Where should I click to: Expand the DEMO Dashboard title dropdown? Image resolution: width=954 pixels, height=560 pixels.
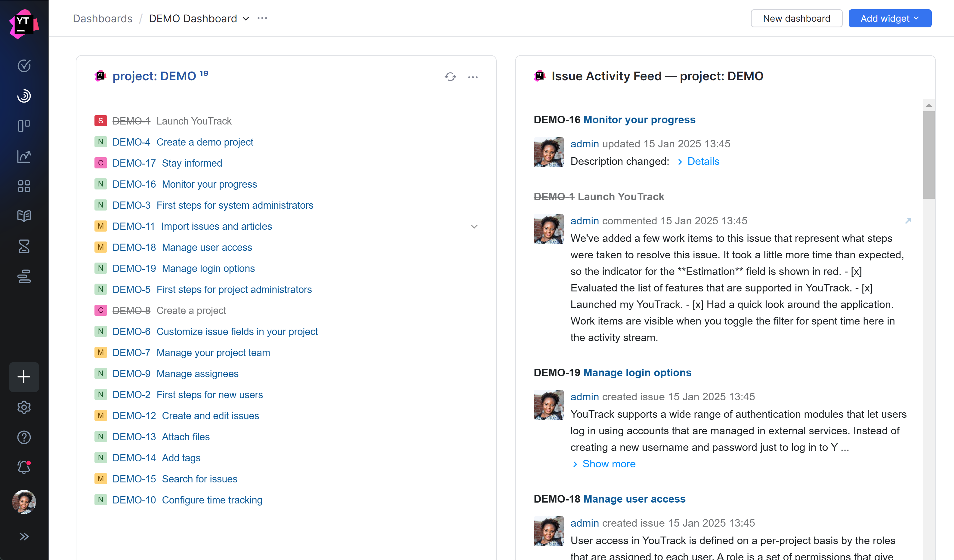[x=246, y=18]
